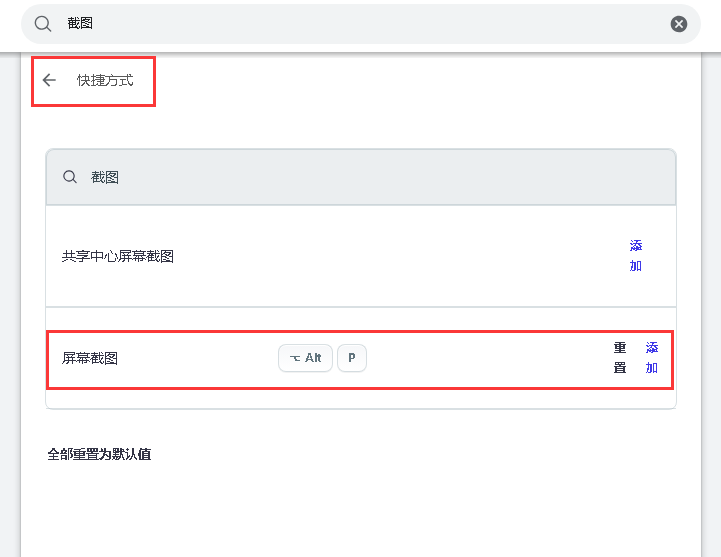
Task: Select the 屏幕截图 row label
Action: pos(90,358)
